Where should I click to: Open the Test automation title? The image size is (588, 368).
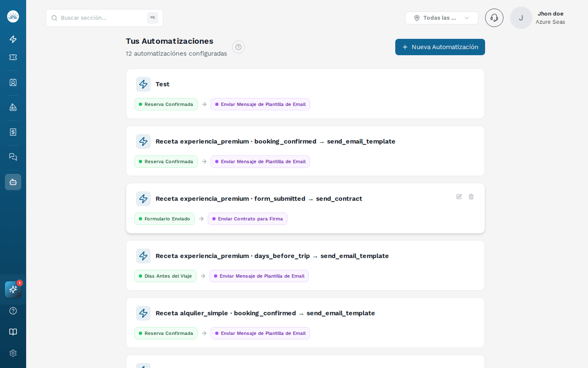(163, 84)
